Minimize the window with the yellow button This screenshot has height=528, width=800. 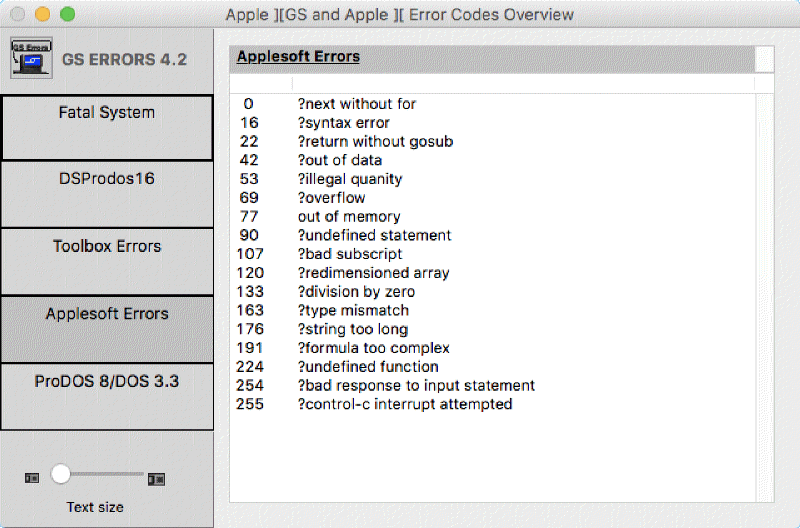click(x=42, y=14)
